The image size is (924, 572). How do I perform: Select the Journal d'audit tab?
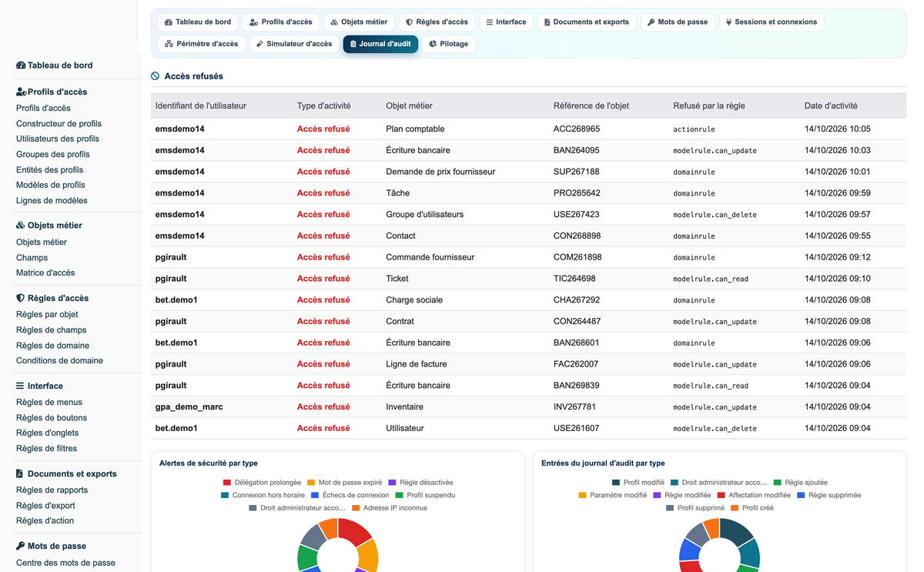380,44
